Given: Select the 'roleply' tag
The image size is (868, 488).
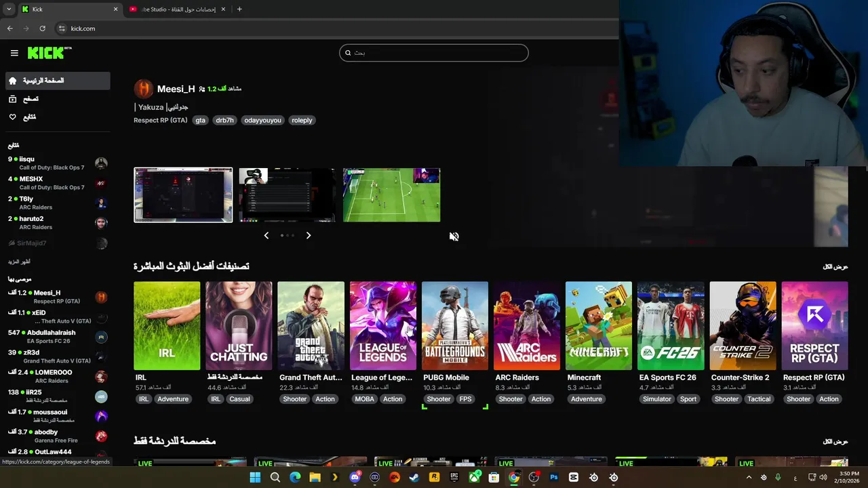Looking at the screenshot, I should click(302, 120).
